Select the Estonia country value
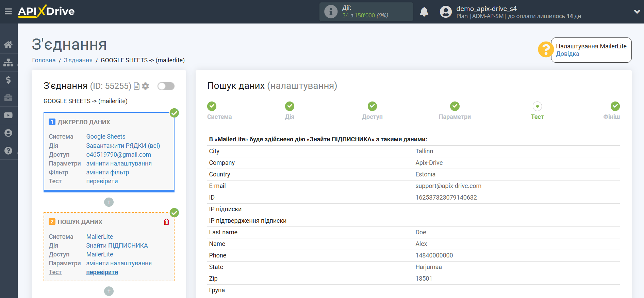Screen dimensions: 644x298 point(425,174)
